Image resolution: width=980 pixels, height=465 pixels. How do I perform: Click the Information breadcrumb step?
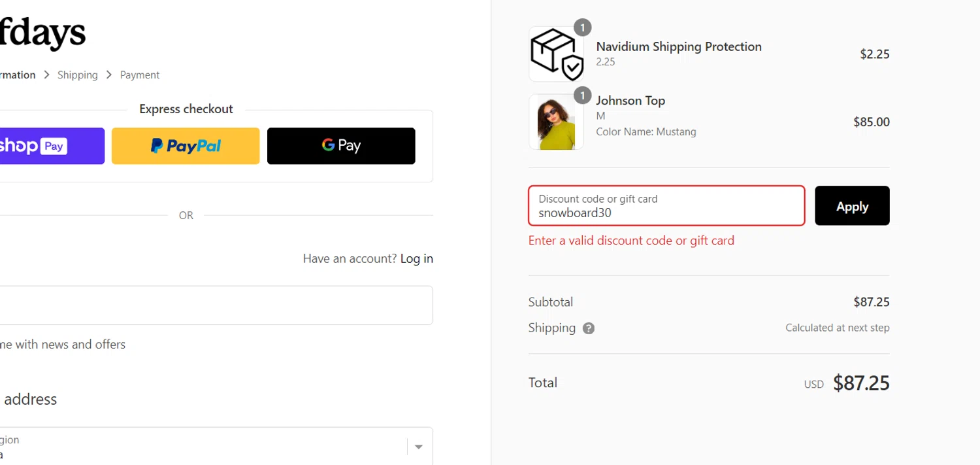[x=17, y=75]
